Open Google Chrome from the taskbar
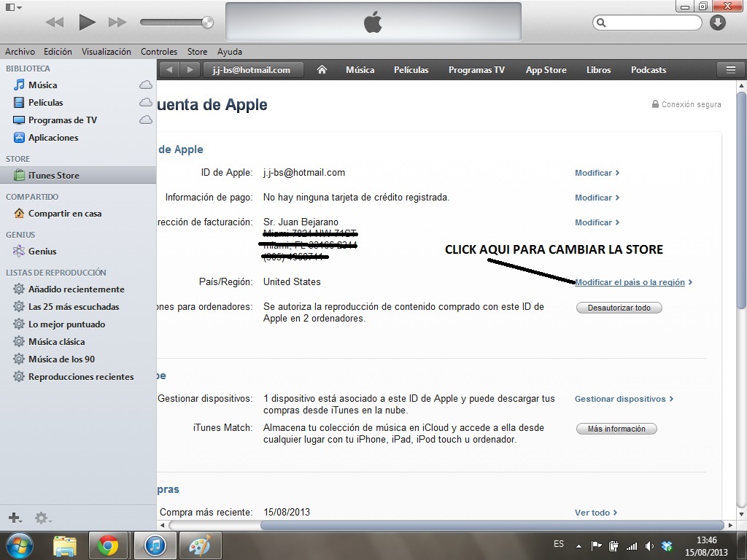 click(108, 546)
